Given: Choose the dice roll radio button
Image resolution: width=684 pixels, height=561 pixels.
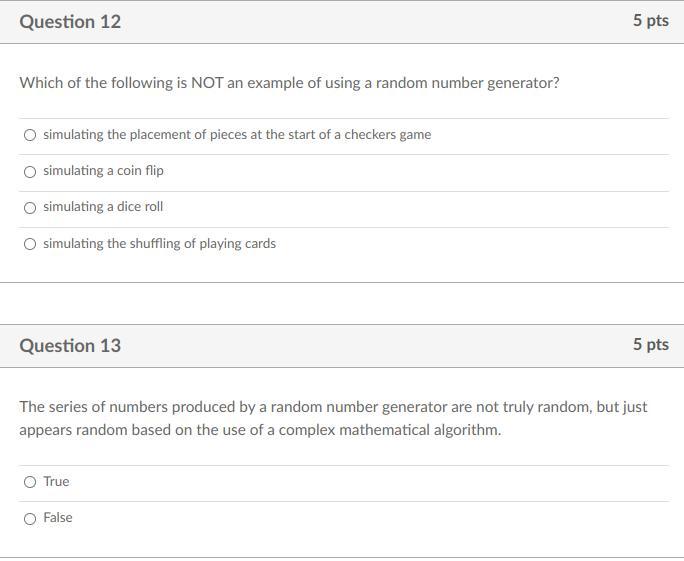Looking at the screenshot, I should point(30,208).
